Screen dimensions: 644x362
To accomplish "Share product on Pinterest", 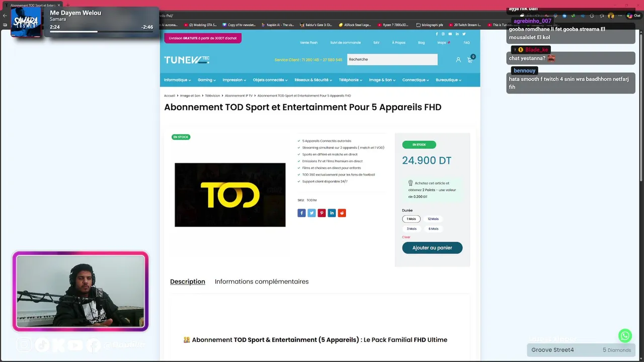I will 321,213.
